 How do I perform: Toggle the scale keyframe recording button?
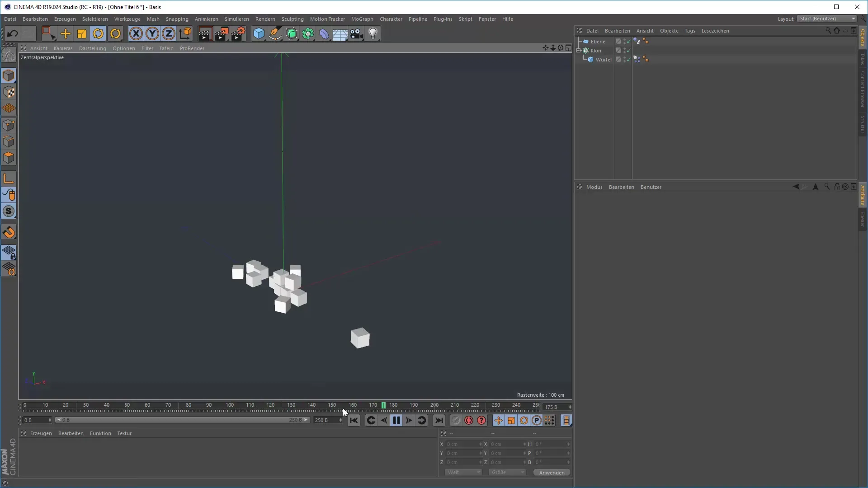pos(511,421)
